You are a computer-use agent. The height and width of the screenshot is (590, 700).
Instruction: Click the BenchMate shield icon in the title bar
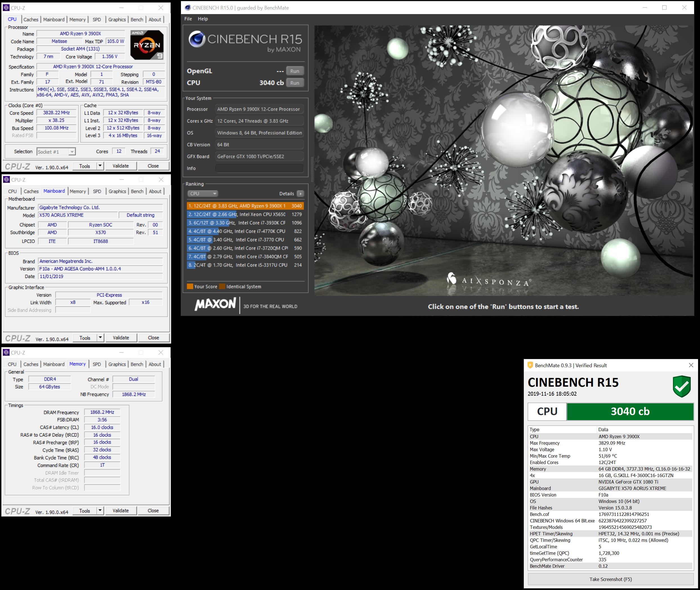530,365
